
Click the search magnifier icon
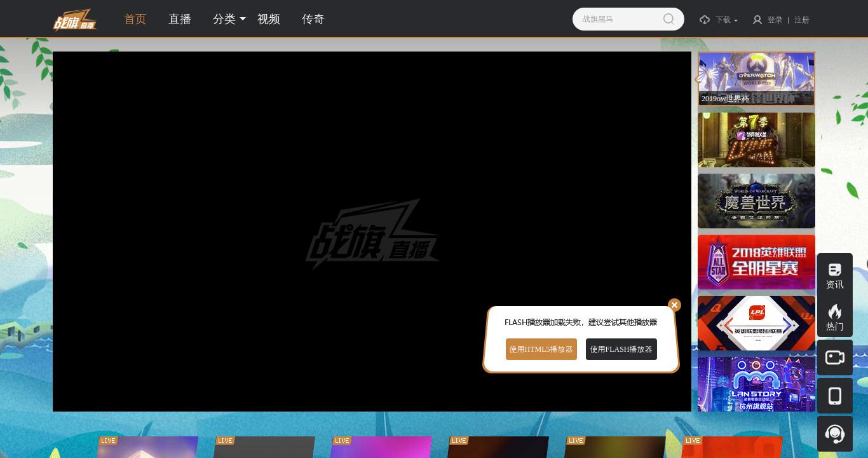pyautogui.click(x=668, y=19)
